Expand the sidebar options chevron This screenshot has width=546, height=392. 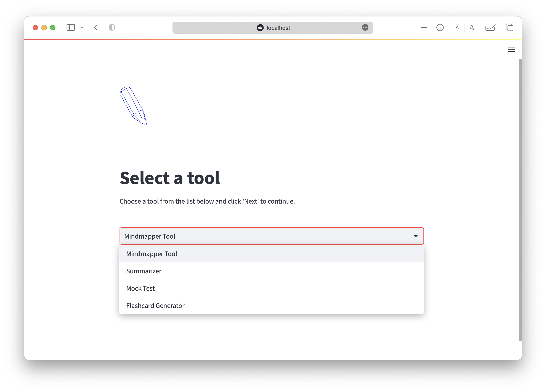tap(82, 27)
